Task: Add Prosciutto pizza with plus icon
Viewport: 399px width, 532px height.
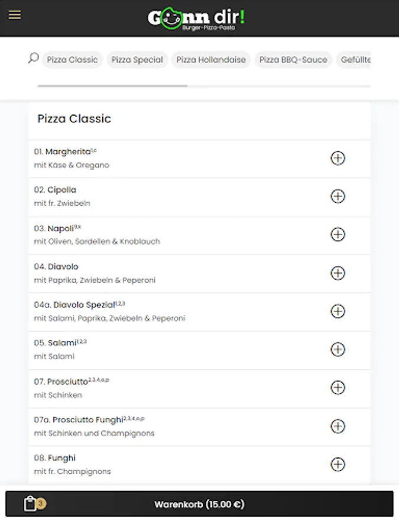Action: 338,388
